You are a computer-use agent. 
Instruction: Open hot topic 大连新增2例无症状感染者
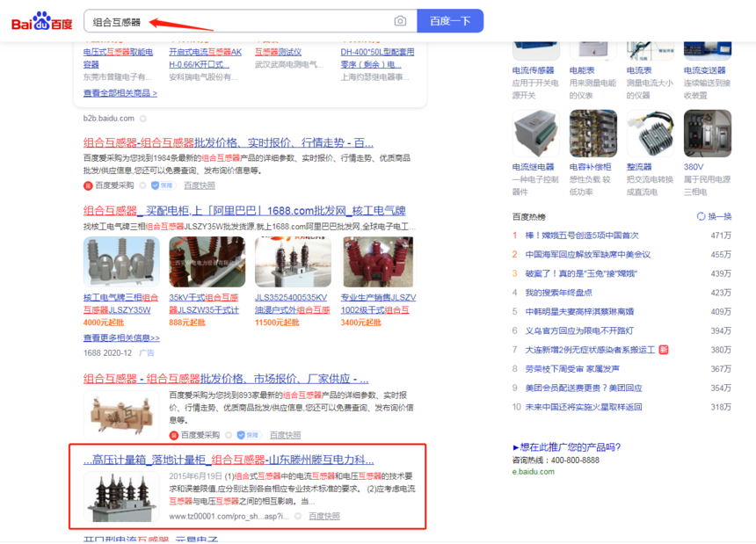point(590,350)
